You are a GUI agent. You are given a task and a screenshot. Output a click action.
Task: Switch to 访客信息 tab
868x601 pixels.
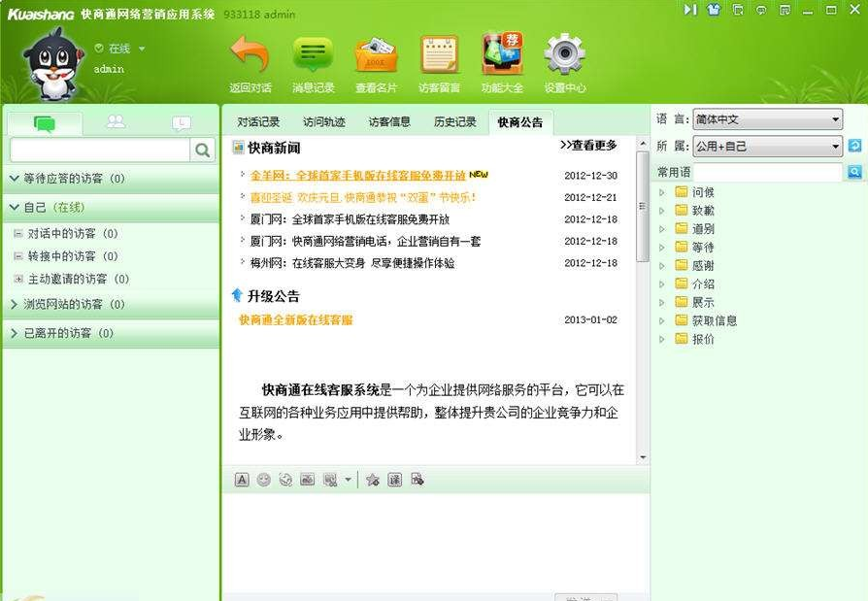[x=389, y=121]
